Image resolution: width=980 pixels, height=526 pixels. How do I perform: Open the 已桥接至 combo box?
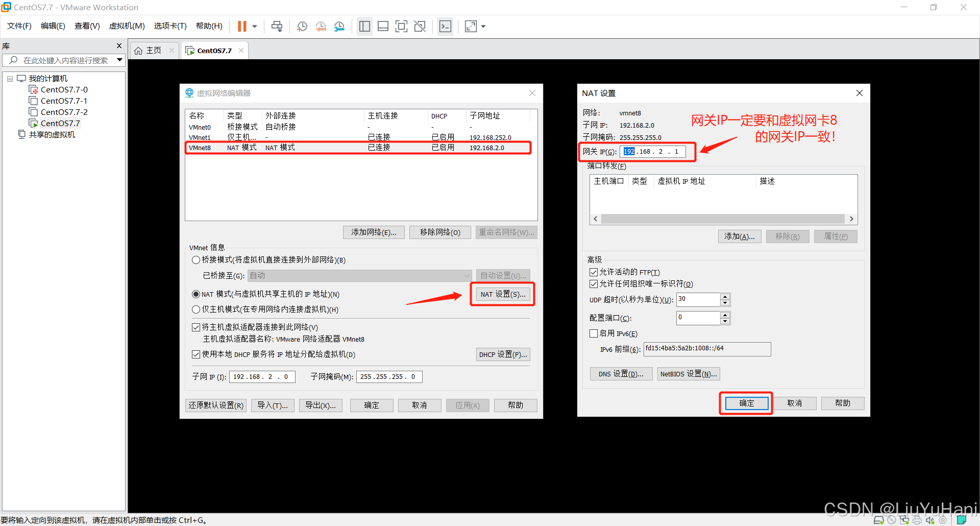(x=359, y=276)
